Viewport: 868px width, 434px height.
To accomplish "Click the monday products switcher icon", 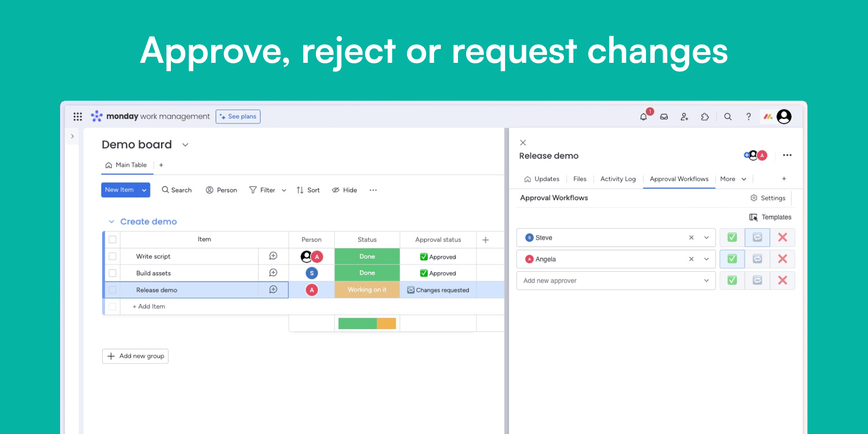I will [768, 117].
